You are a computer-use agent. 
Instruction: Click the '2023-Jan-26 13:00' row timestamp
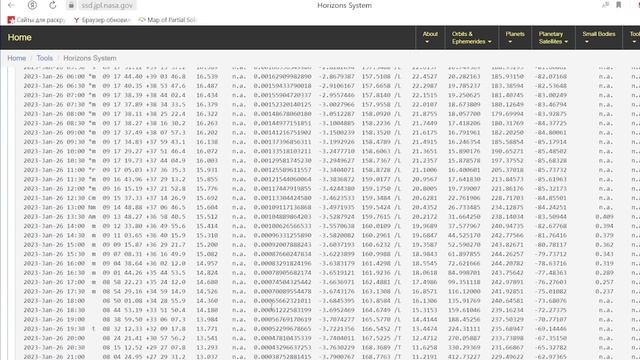pos(54,207)
